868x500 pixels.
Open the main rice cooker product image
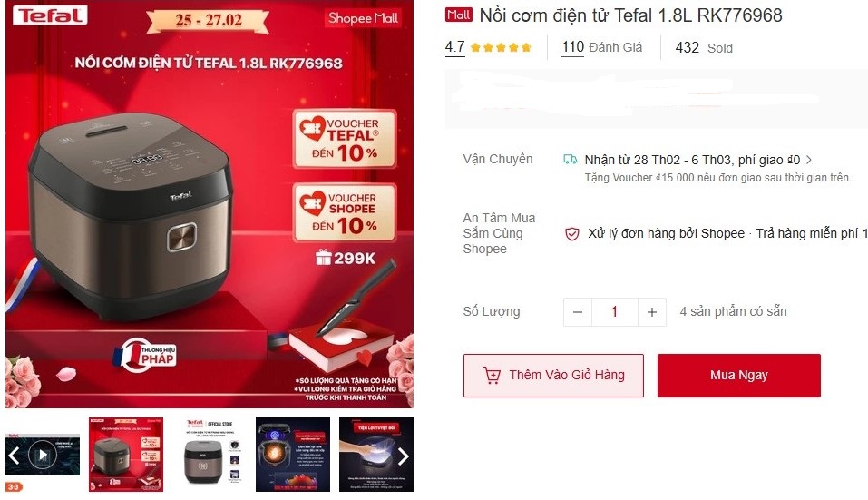[210, 204]
